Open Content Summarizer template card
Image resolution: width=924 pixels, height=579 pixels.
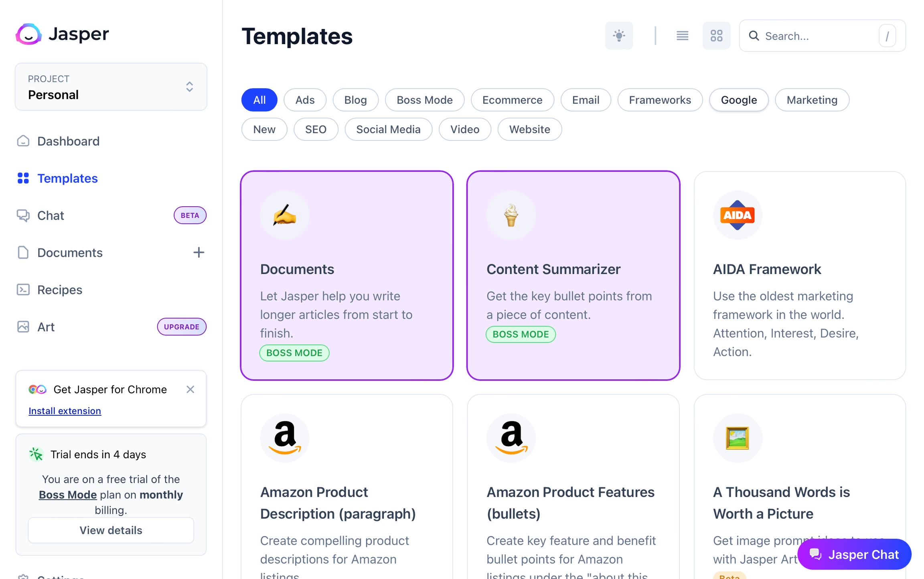(573, 275)
